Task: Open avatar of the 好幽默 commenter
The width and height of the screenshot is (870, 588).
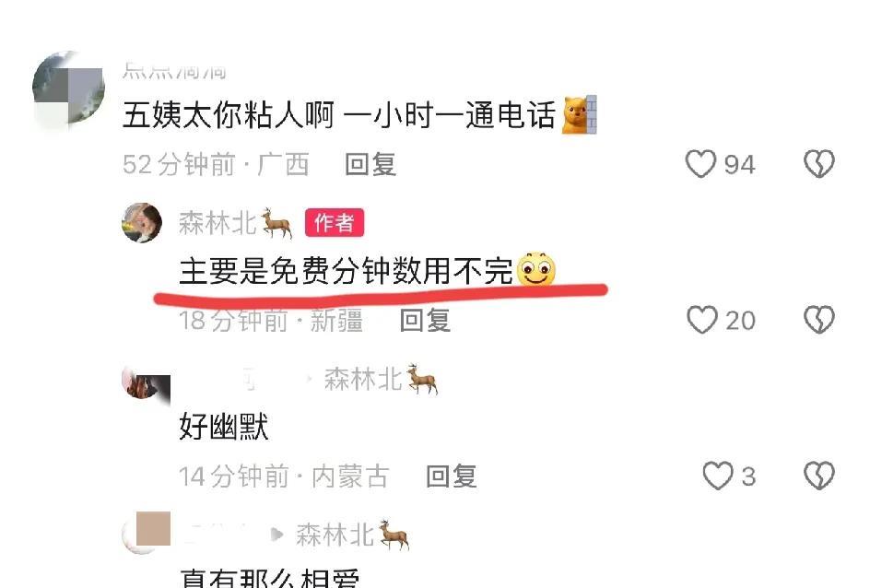Action: pyautogui.click(x=146, y=382)
